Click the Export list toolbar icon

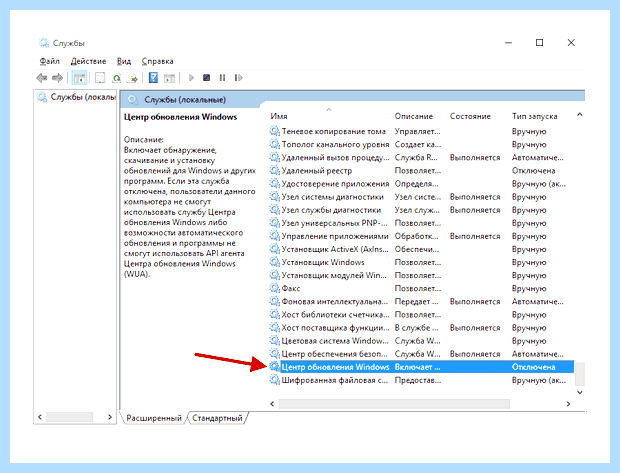coord(132,78)
